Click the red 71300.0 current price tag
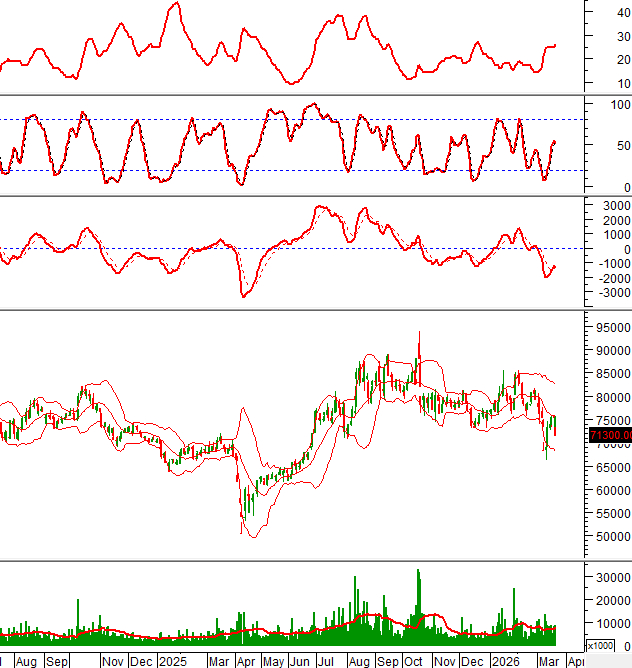 (x=609, y=435)
